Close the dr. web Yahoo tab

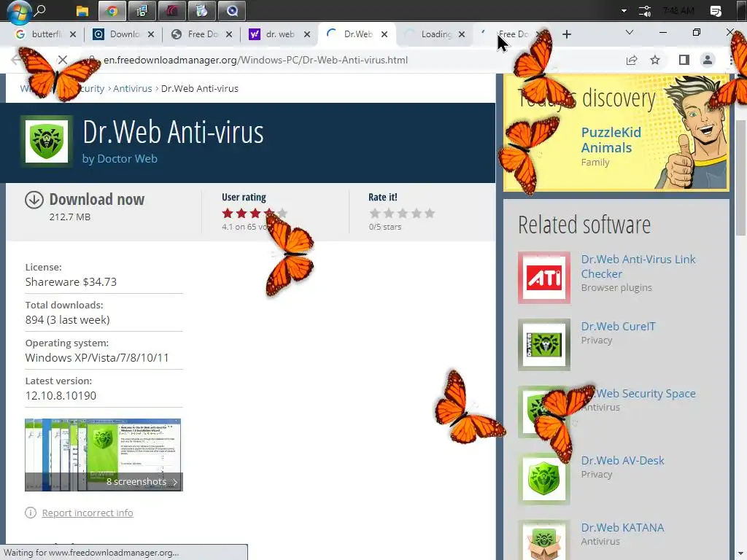pos(307,34)
